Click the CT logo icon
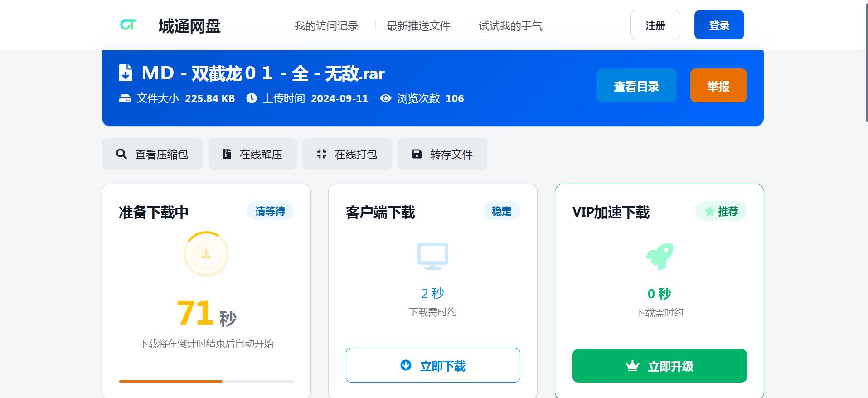 (128, 25)
